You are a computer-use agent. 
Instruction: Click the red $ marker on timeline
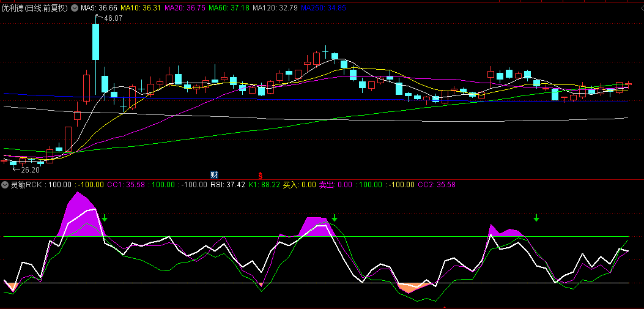(x=261, y=176)
